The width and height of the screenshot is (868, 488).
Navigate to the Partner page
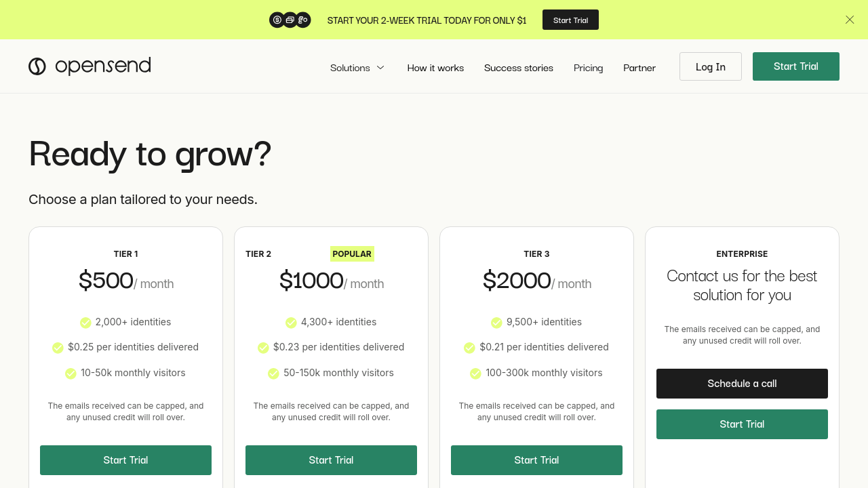639,68
